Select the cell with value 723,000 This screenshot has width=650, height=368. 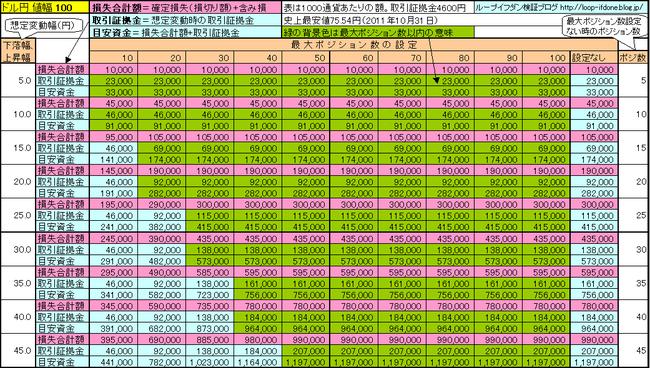(x=210, y=295)
